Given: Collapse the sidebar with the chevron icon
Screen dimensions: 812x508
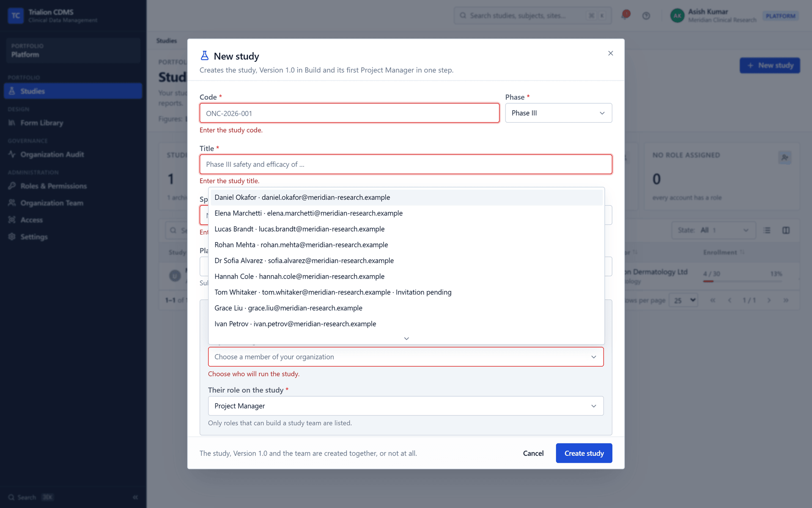Looking at the screenshot, I should click(x=135, y=497).
